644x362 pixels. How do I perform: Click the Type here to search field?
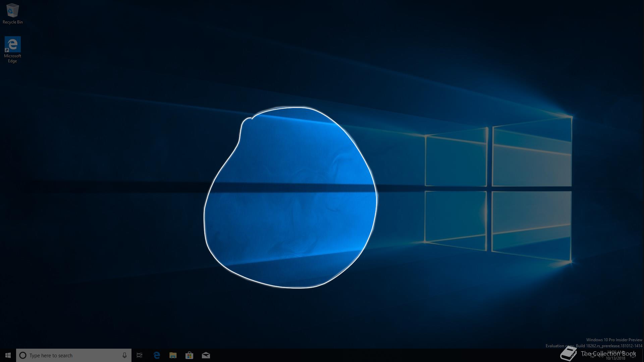coord(74,355)
